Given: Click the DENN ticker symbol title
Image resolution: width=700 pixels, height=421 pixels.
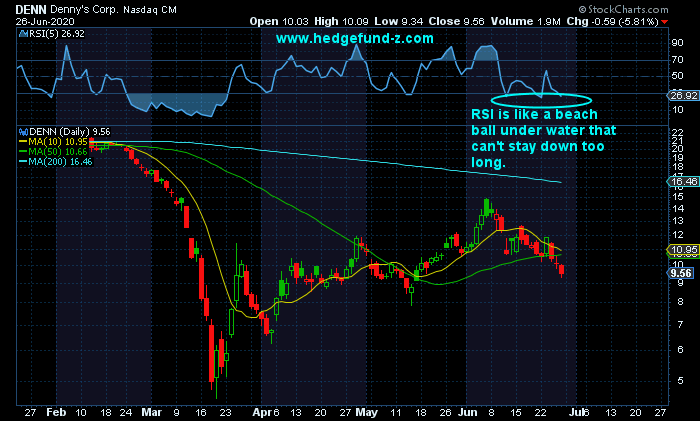Looking at the screenshot, I should pyautogui.click(x=31, y=9).
